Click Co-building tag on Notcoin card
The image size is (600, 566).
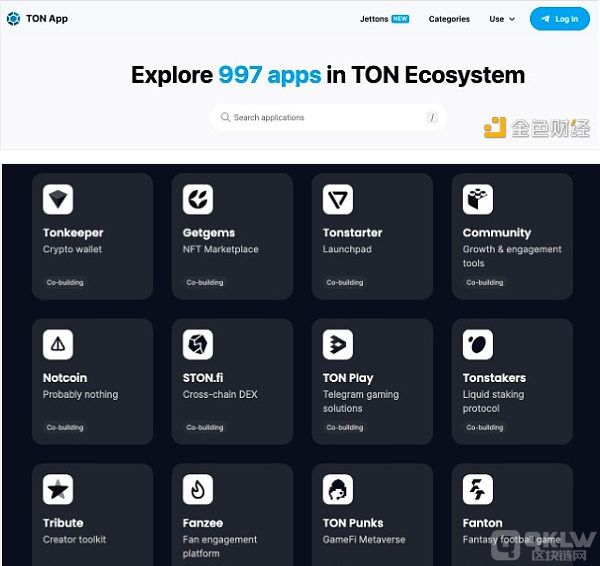pos(65,427)
